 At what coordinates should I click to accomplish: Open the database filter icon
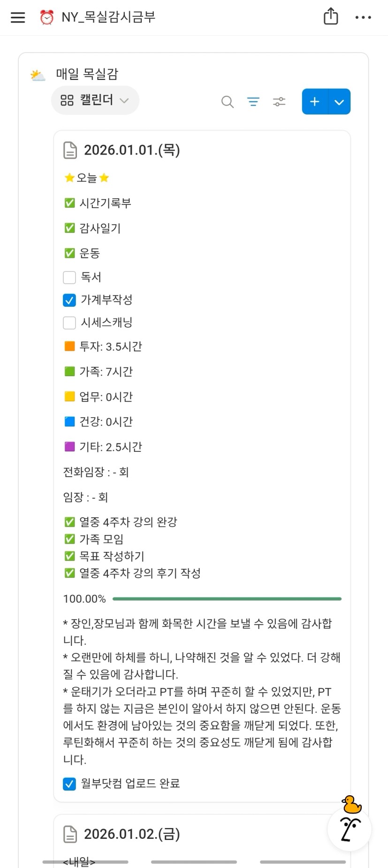pos(253,101)
